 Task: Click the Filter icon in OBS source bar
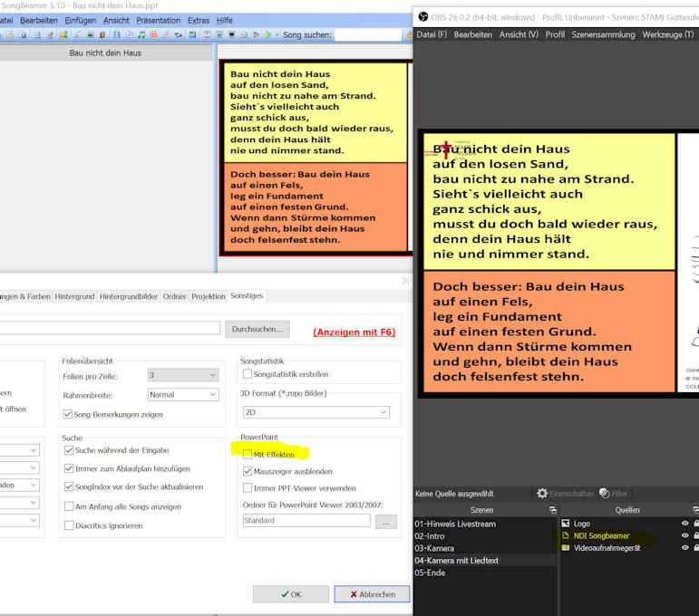tap(605, 493)
